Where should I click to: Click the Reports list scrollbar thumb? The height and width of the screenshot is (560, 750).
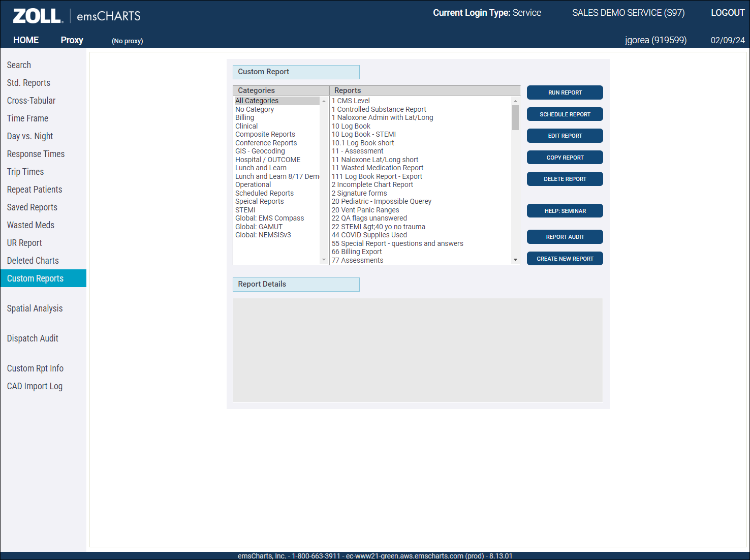[x=515, y=118]
